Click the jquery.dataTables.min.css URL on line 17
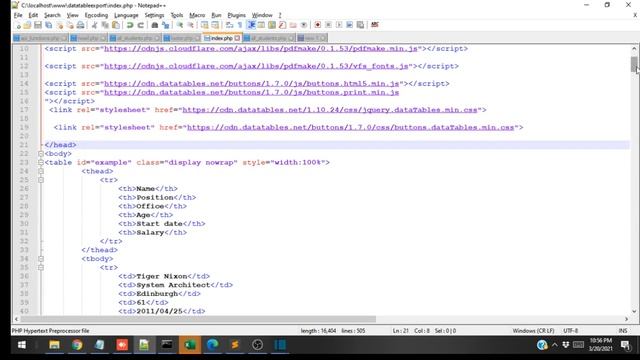Viewport: 640px width, 360px height. [x=330, y=110]
